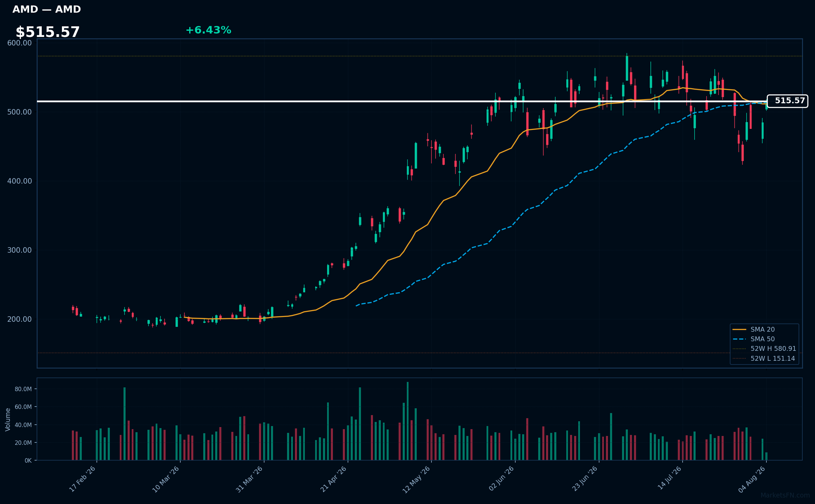This screenshot has height=504, width=815.
Task: Click the 200.00 price axis label
Action: click(x=20, y=319)
